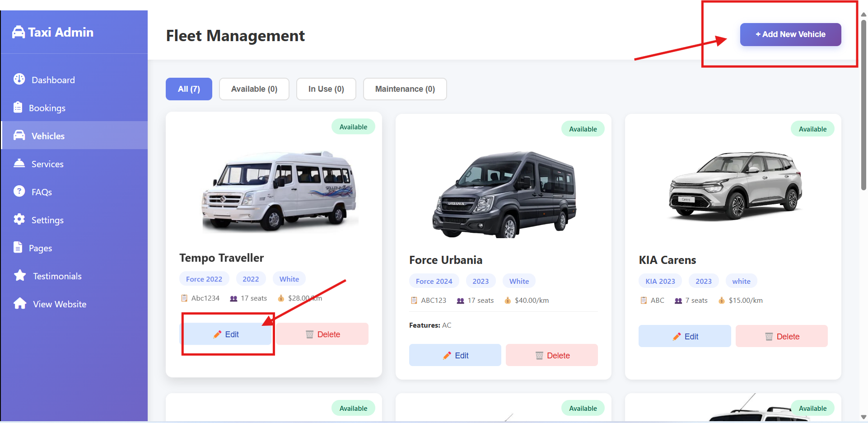Viewport: 868px width, 423px height.
Task: Open the In Use (0) tab
Action: [326, 89]
